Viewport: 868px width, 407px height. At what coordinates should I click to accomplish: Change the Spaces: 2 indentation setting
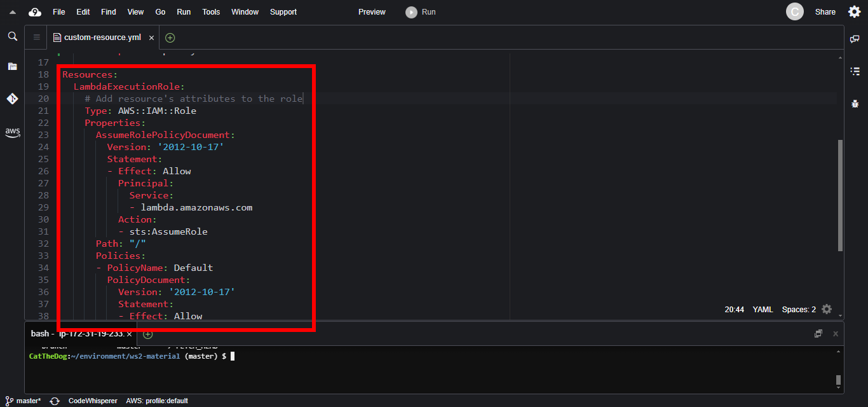click(799, 310)
